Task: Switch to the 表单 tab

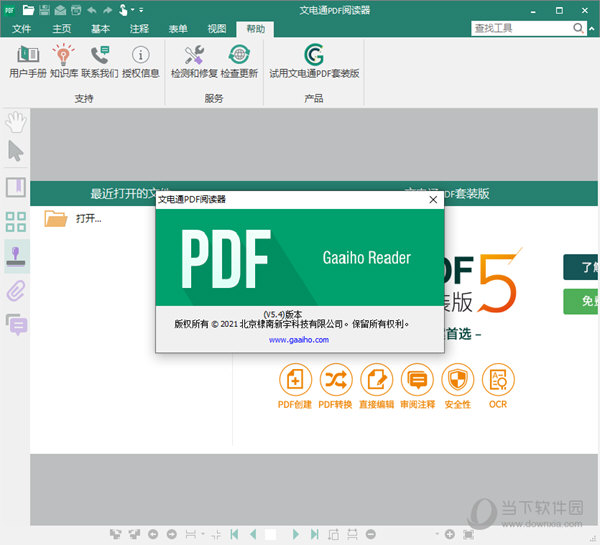Action: tap(178, 29)
